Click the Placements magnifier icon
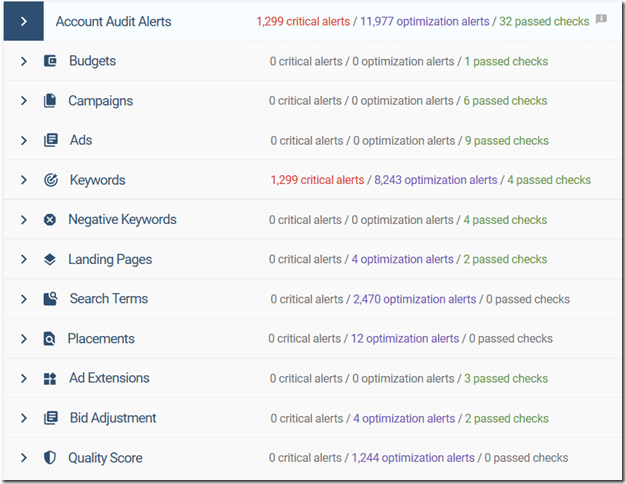This screenshot has height=484, width=626. [x=50, y=339]
